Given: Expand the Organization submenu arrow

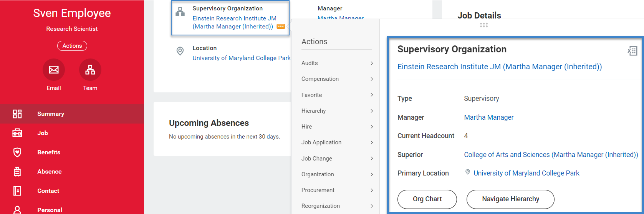Looking at the screenshot, I should coord(372,174).
